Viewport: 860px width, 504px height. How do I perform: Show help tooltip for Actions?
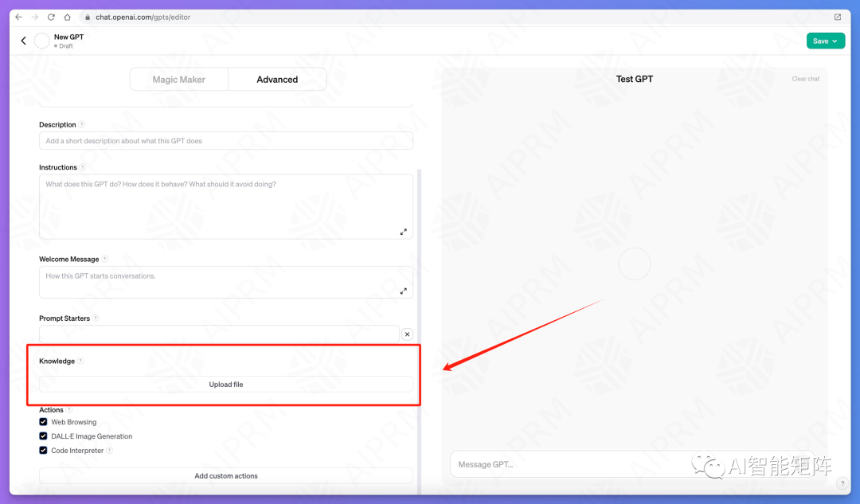pos(69,410)
